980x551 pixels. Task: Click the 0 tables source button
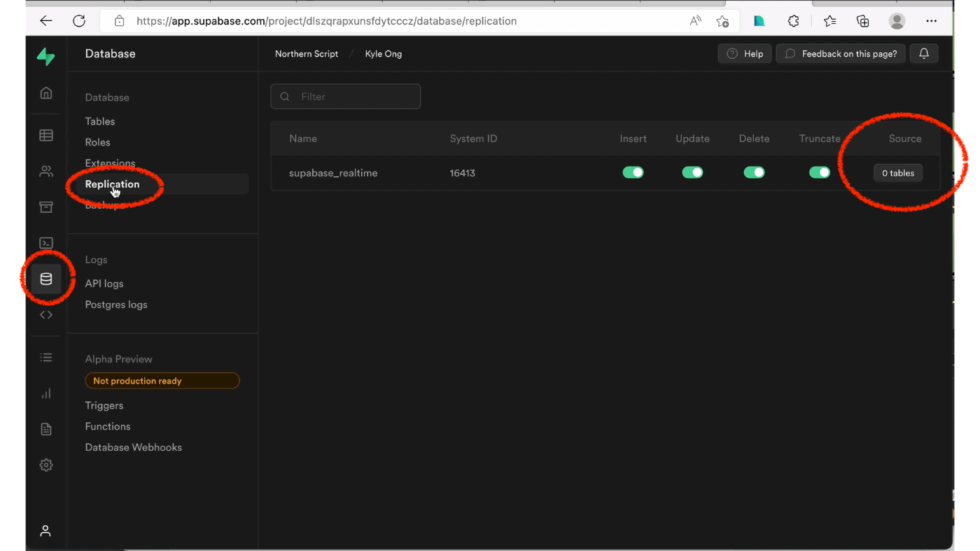pyautogui.click(x=898, y=173)
